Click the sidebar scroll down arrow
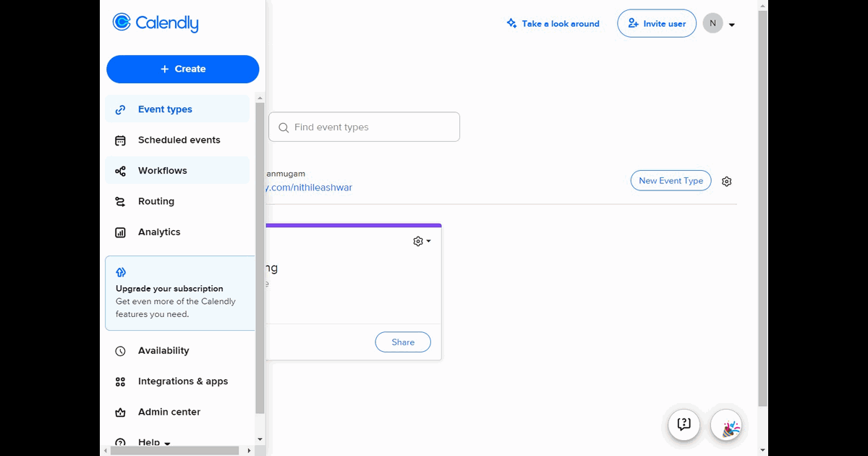The height and width of the screenshot is (456, 868). [x=260, y=439]
